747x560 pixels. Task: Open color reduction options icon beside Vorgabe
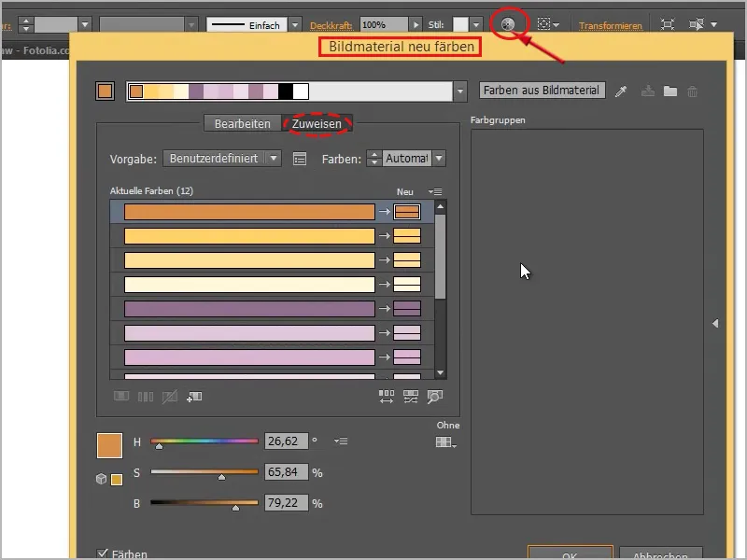[x=300, y=159]
